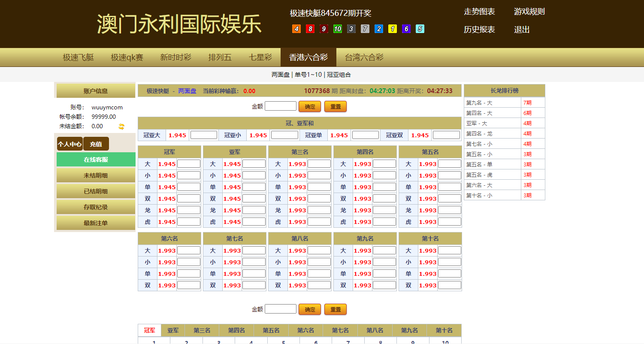This screenshot has height=344, width=644.
Task: Select the blue number 2 ball
Action: point(378,29)
